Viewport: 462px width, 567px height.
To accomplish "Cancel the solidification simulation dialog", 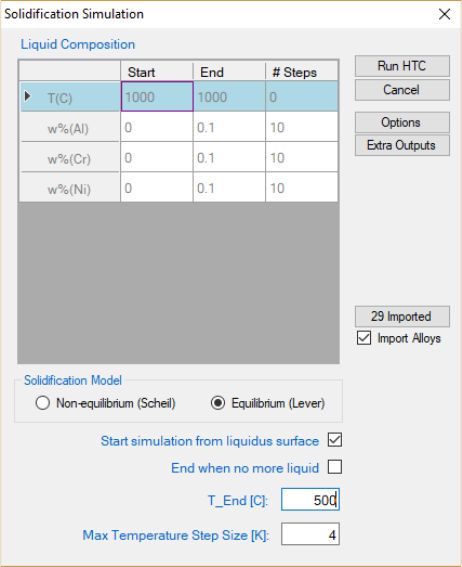I will point(402,90).
